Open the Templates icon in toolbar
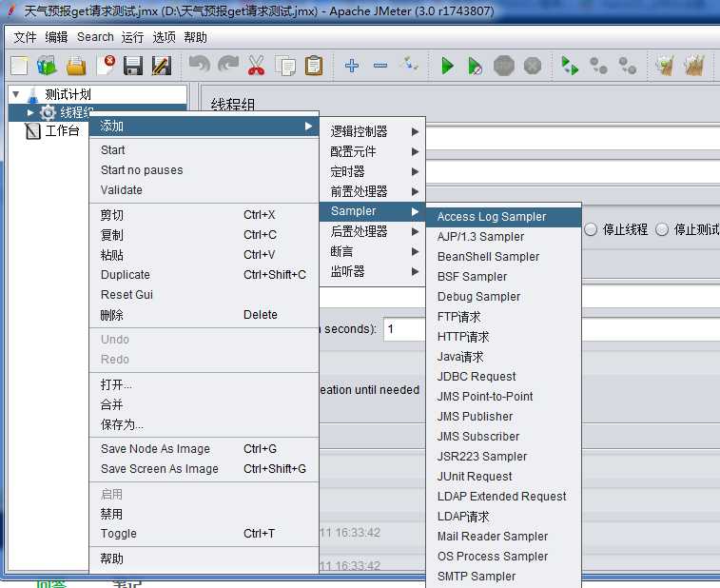Screen dimensions: 720x588 click(x=47, y=66)
